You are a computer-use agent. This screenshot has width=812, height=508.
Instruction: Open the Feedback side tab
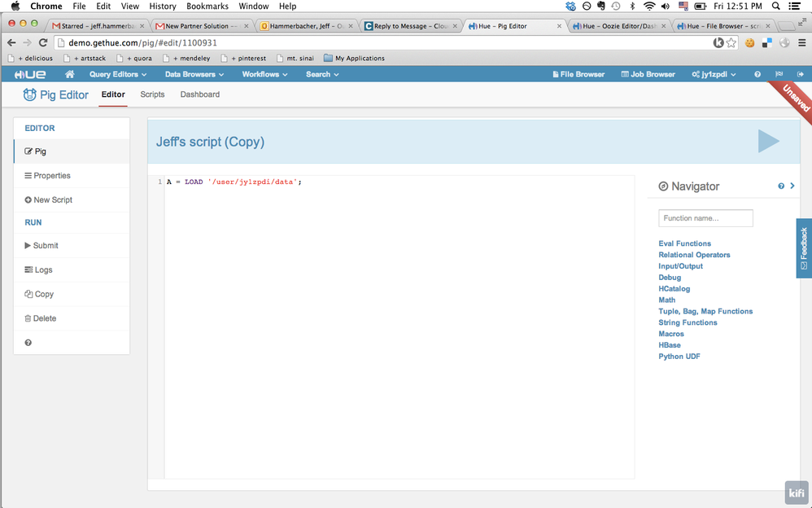(x=804, y=248)
